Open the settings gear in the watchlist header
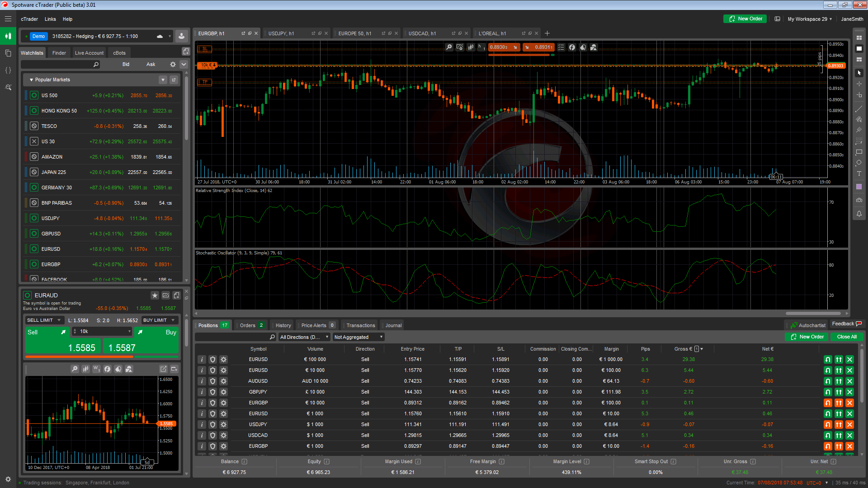 (173, 65)
